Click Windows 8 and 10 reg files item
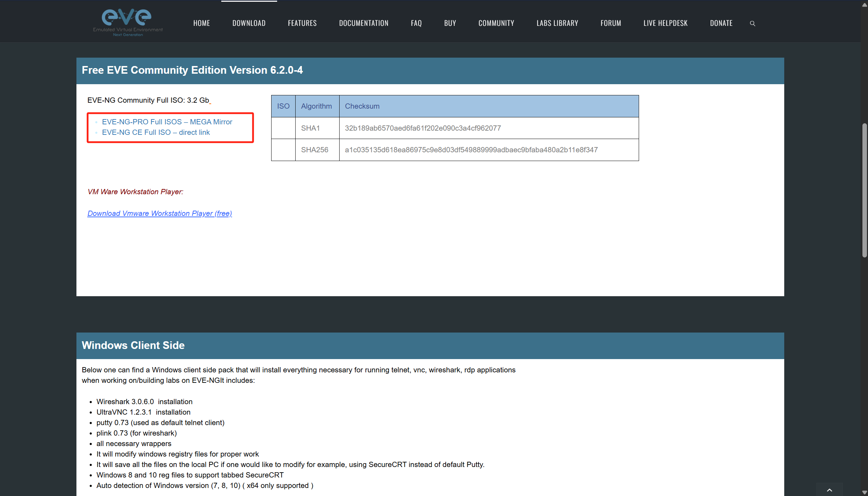 (x=190, y=475)
